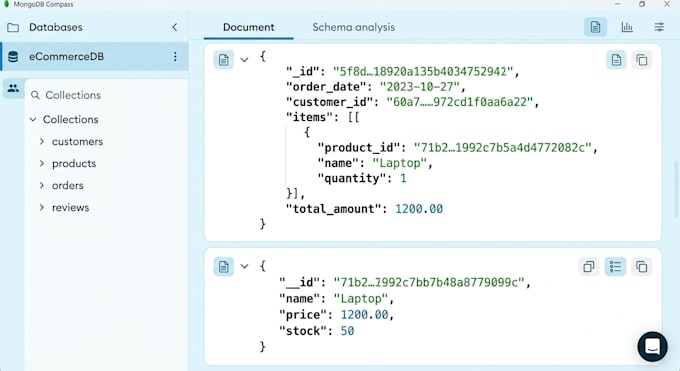Click the product price value 1200.00

[364, 315]
